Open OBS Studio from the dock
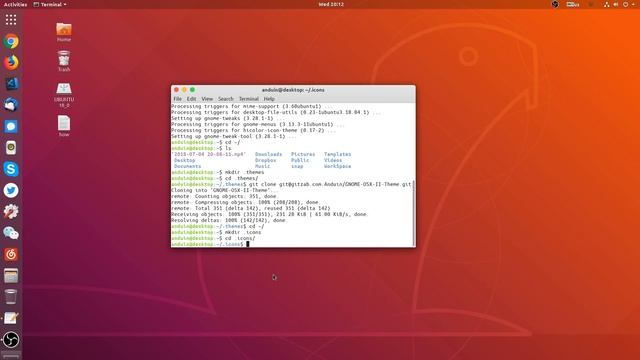Image resolution: width=640 pixels, height=360 pixels. [x=11, y=339]
